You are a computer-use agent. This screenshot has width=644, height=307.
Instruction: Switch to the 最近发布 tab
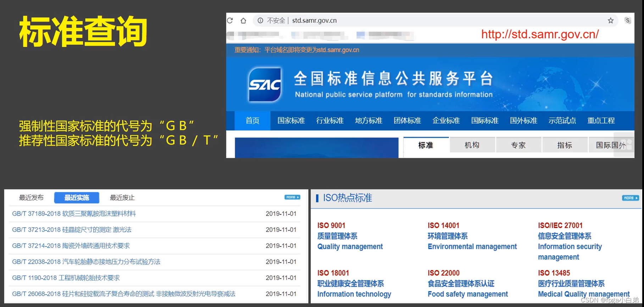(x=31, y=198)
